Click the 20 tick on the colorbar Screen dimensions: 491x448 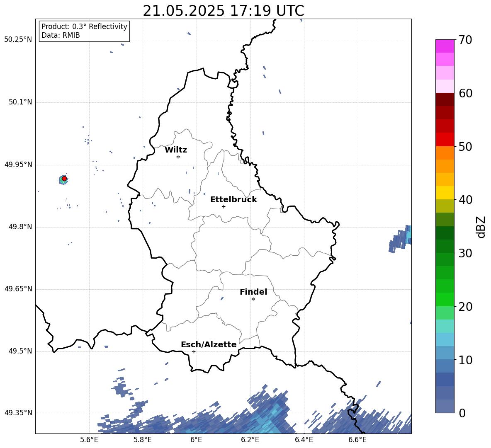[465, 307]
